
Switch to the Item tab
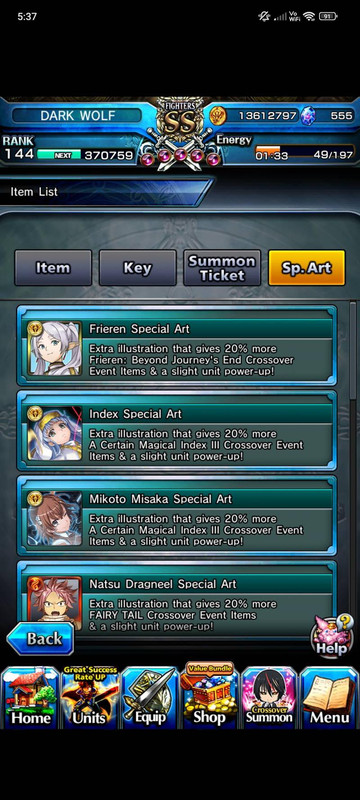(x=53, y=267)
